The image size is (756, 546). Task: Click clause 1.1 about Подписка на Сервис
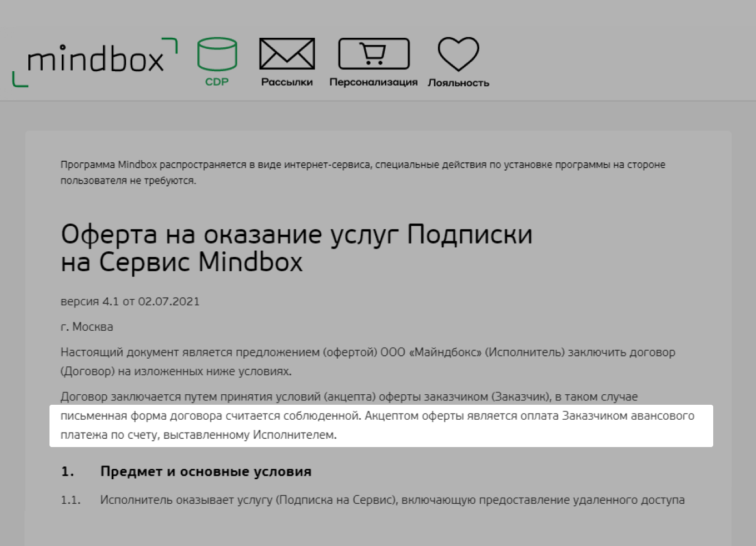pos(392,500)
